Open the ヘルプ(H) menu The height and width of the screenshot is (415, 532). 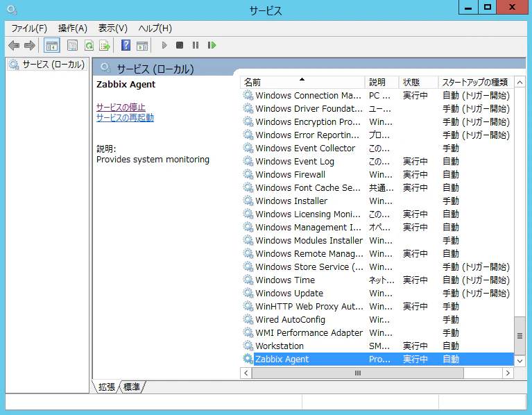(155, 28)
